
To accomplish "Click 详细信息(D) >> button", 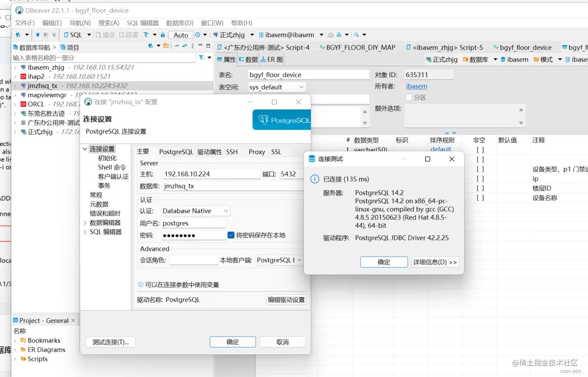I will tap(435, 262).
